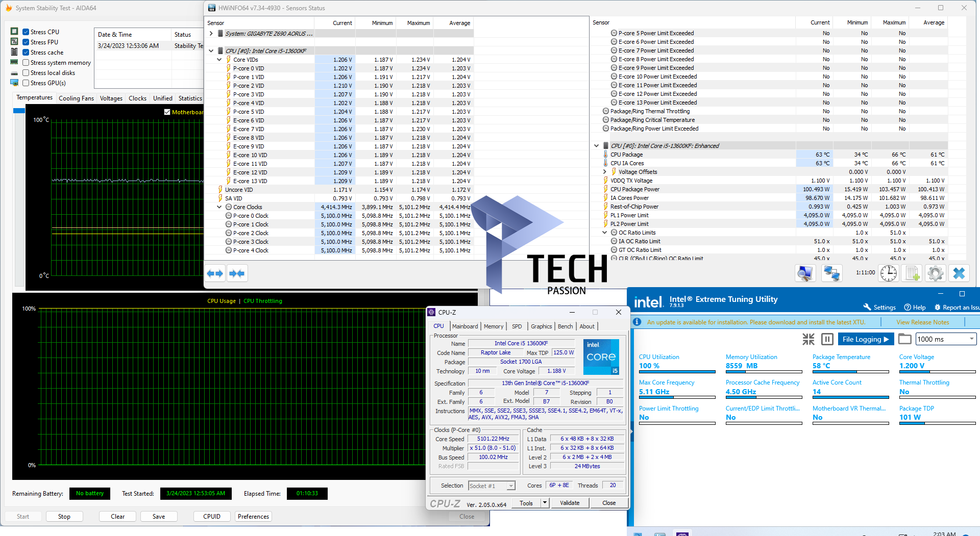Collapse the Core VIDs tree node
The height and width of the screenshot is (536, 980).
pyautogui.click(x=219, y=60)
